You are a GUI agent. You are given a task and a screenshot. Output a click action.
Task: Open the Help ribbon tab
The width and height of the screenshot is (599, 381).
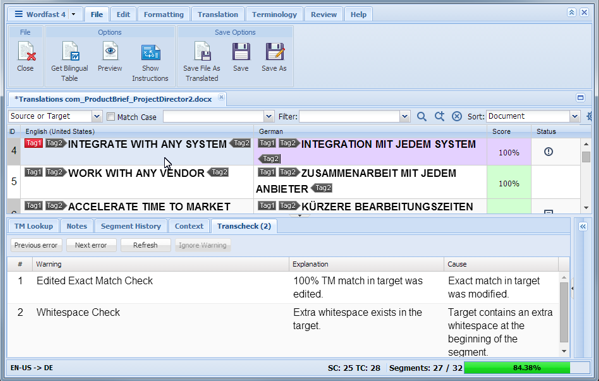tap(358, 15)
